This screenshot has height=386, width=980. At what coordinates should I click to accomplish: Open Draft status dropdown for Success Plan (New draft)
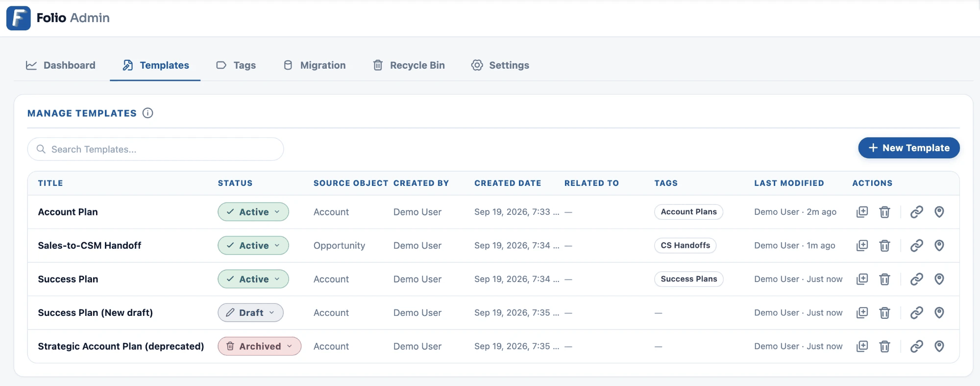[x=250, y=312]
